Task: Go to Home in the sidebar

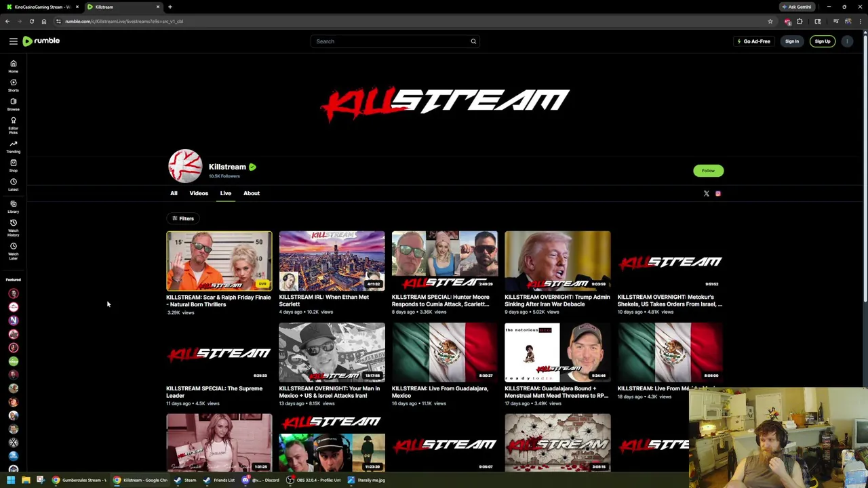Action: coord(13,66)
